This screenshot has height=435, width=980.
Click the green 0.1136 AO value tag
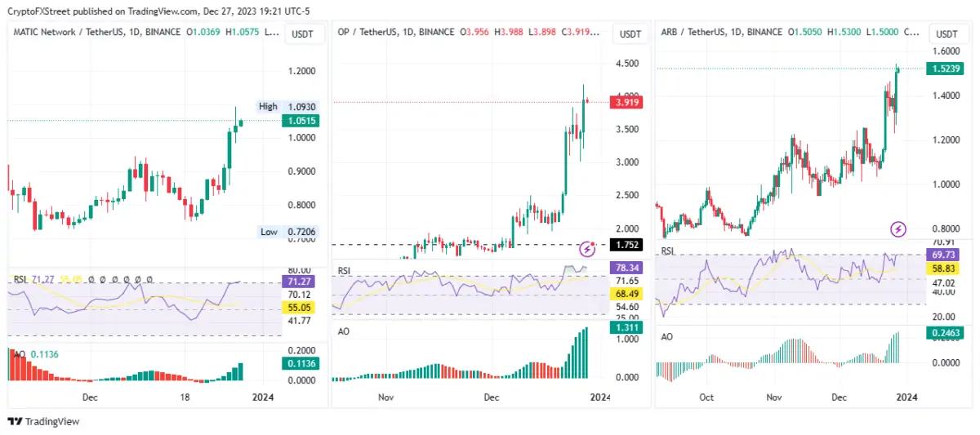click(300, 364)
